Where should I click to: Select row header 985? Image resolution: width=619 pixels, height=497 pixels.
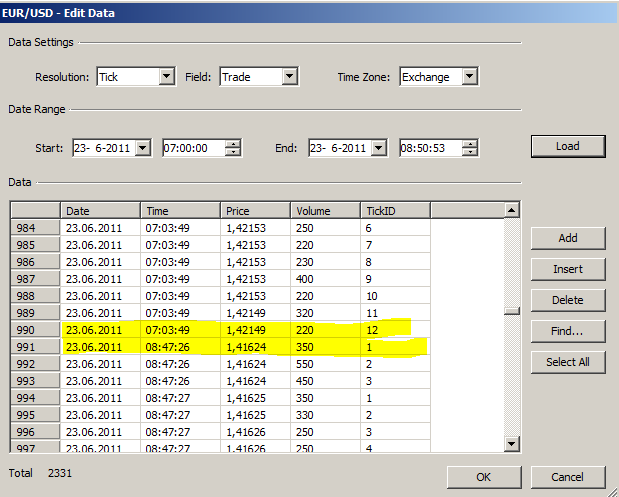[36, 245]
